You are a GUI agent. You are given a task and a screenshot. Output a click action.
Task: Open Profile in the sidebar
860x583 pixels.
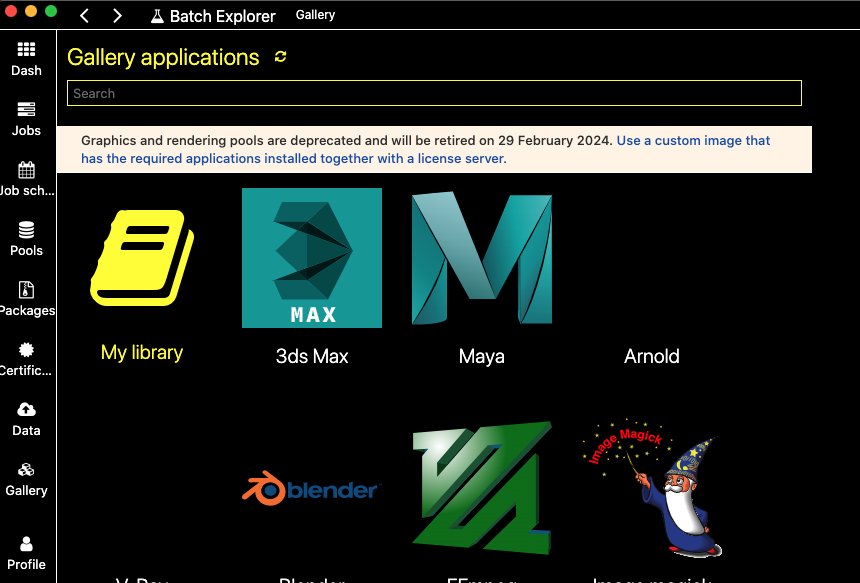26,553
